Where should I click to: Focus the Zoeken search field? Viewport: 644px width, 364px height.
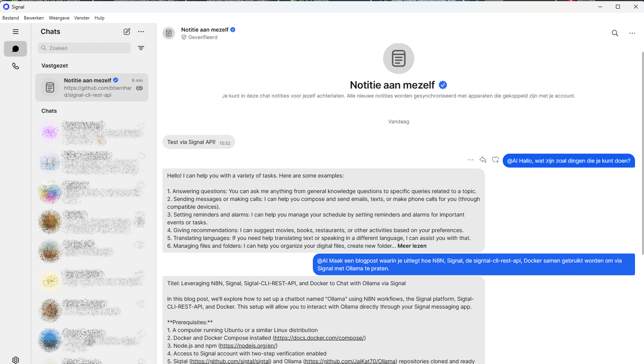[x=84, y=48]
